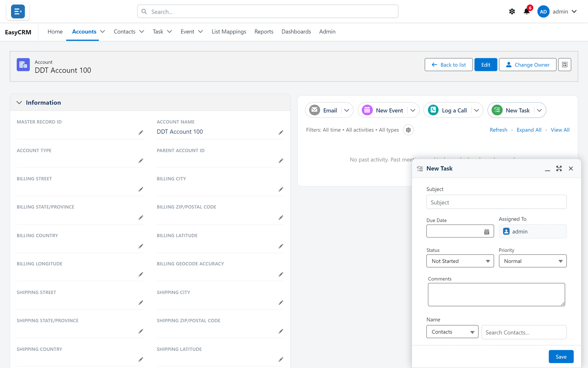Open the Status dropdown in New Task
This screenshot has height=368, width=588.
pyautogui.click(x=460, y=261)
